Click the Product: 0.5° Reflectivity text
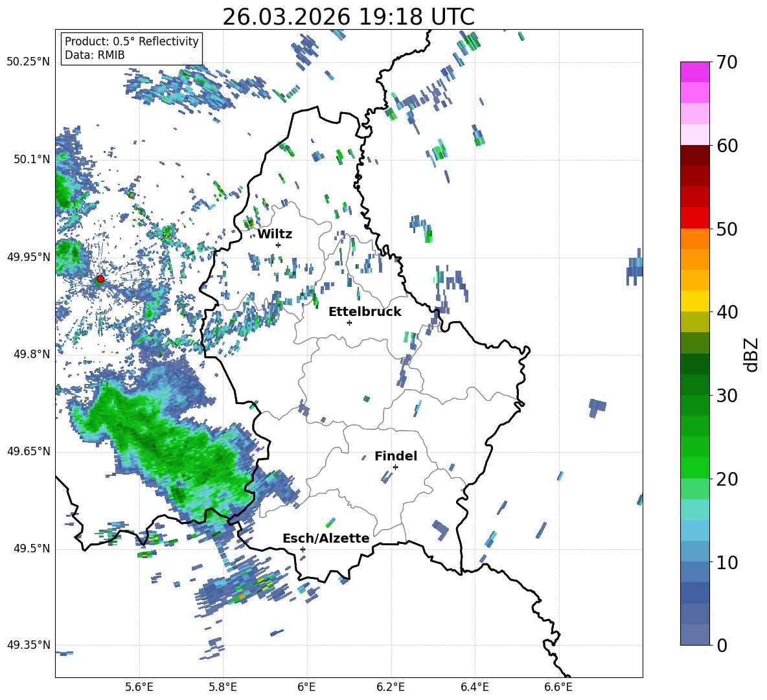 (x=132, y=41)
